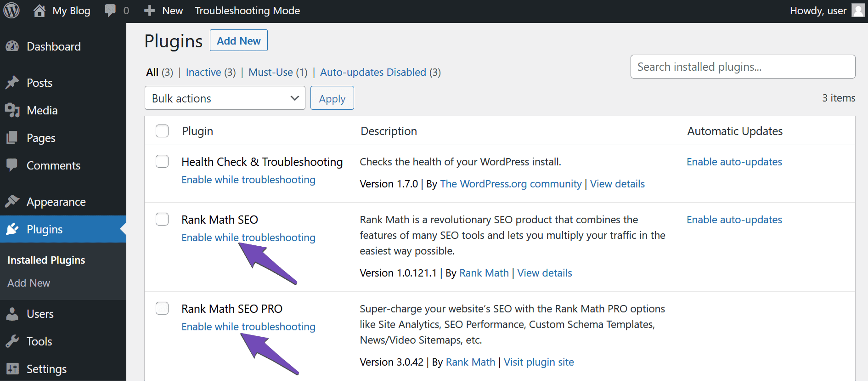This screenshot has height=385, width=868.
Task: Sort by the Plugin column header
Action: click(197, 131)
